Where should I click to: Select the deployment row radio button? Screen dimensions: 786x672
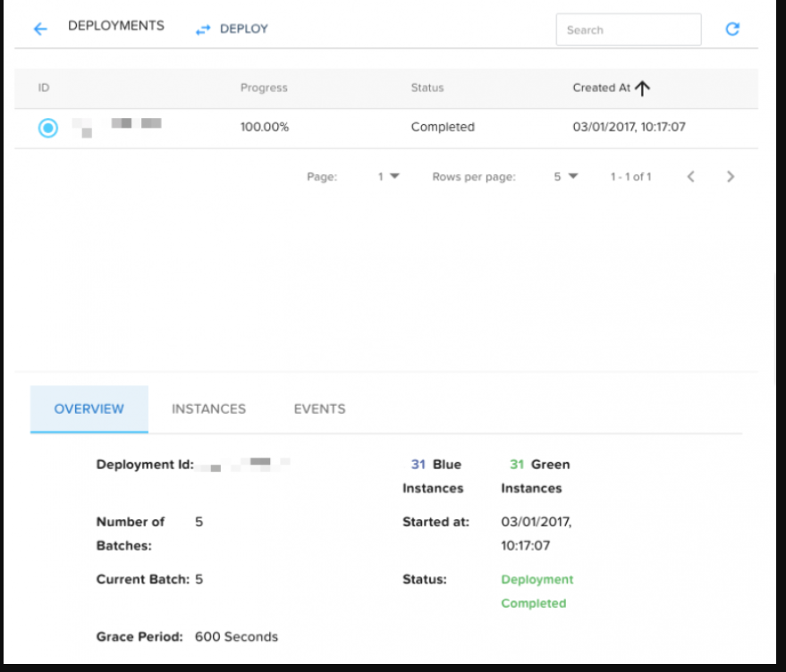[x=48, y=128]
